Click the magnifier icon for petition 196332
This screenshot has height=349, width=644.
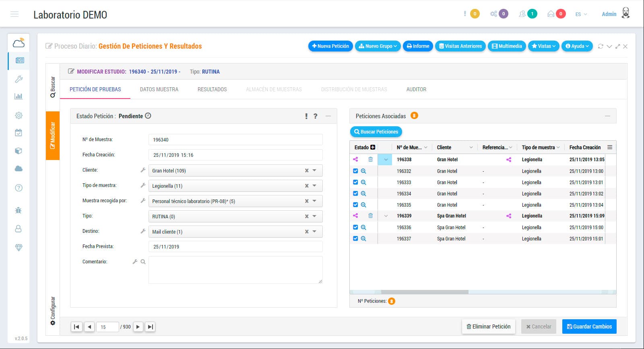click(x=363, y=171)
